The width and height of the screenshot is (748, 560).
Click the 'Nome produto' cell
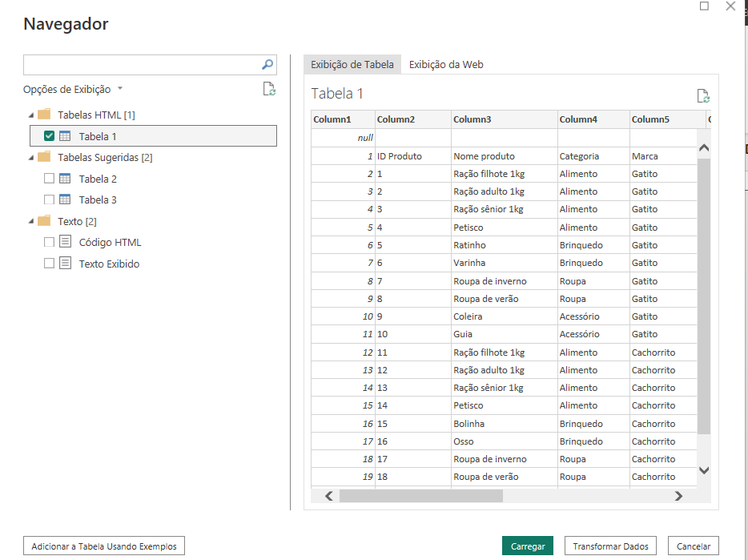click(x=505, y=156)
